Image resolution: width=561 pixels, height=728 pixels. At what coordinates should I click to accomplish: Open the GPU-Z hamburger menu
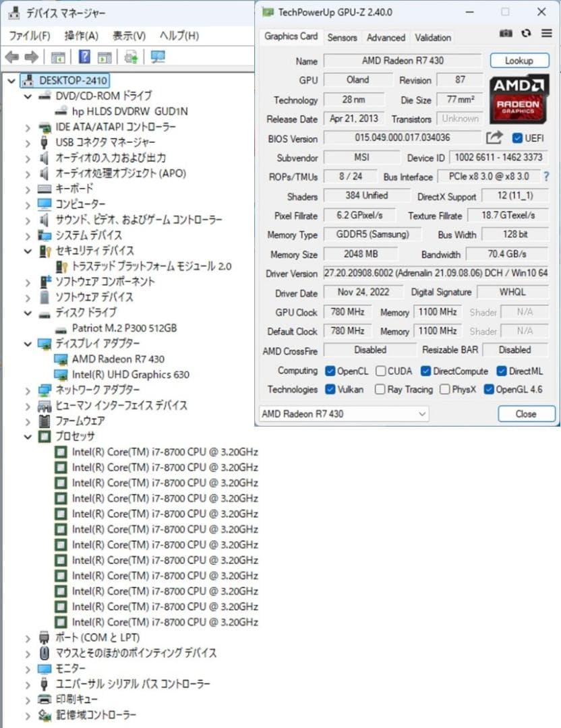tap(545, 33)
